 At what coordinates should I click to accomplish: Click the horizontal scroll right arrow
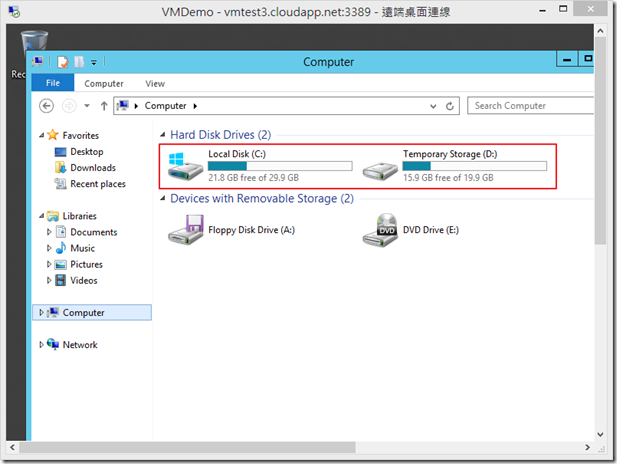(x=587, y=447)
